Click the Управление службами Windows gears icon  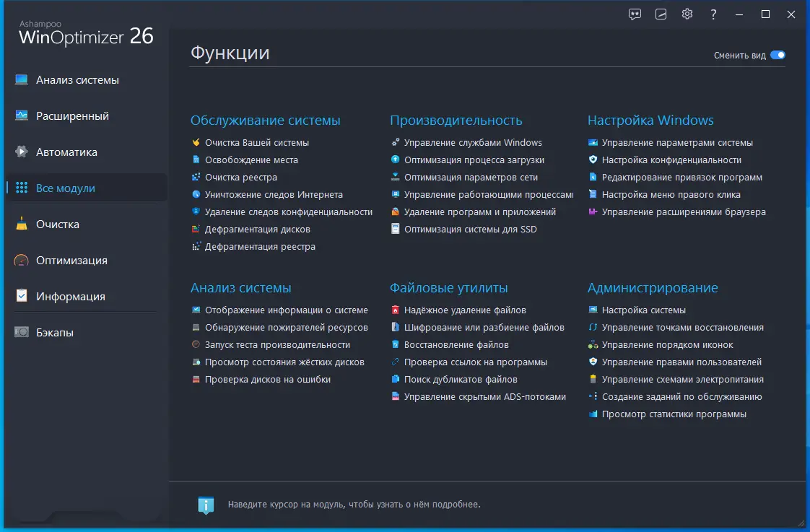395,142
